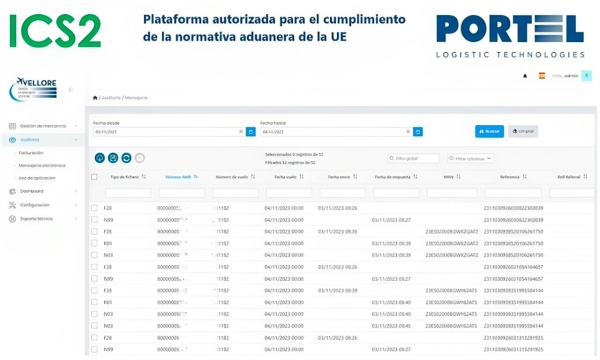Viewport: 600px width, 360px height.
Task: Click the cloud download round icon
Action: tap(99, 158)
